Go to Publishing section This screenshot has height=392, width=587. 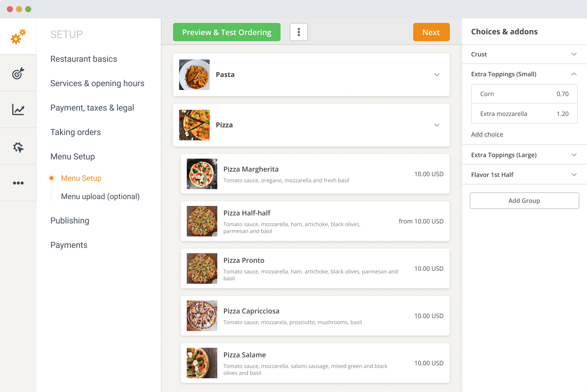coord(70,220)
